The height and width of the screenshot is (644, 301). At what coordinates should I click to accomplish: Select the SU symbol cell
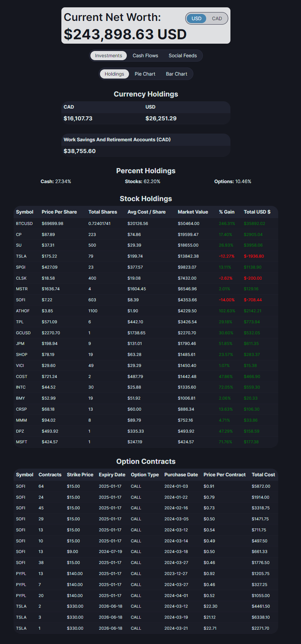[19, 245]
